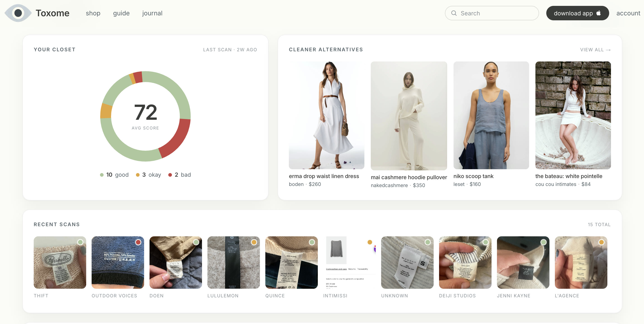This screenshot has height=324, width=644.
Task: Click the download app button
Action: click(577, 13)
